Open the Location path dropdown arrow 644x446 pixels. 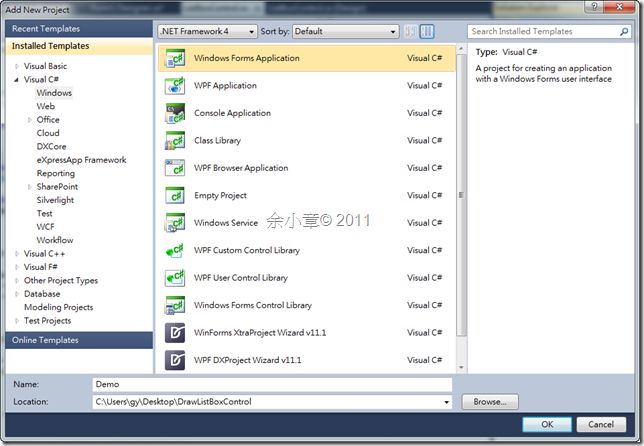click(446, 402)
